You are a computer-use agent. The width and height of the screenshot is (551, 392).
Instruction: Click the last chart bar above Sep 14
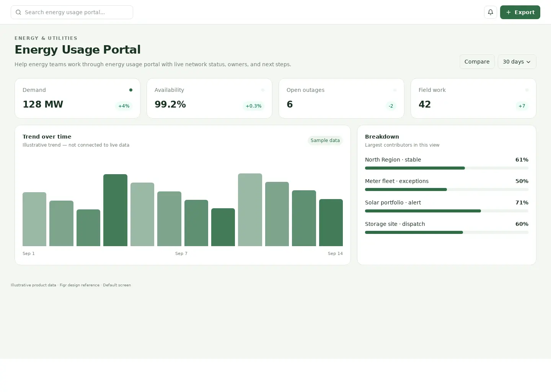pos(331,222)
